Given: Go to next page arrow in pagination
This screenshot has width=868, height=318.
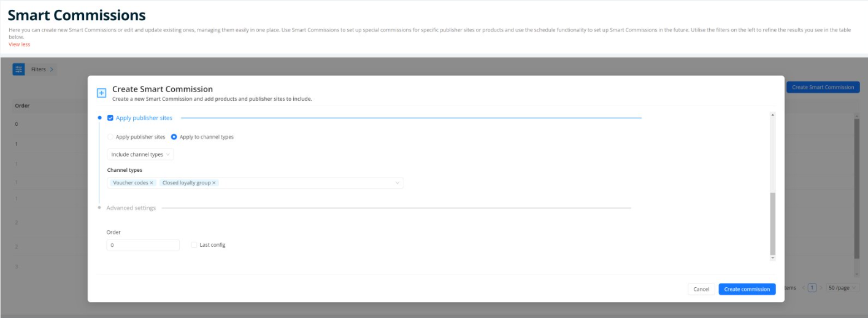Looking at the screenshot, I should (821, 287).
